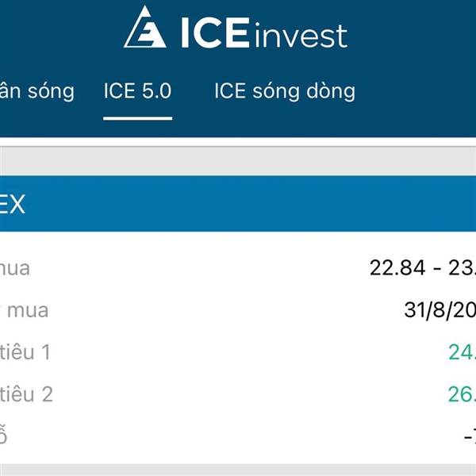Tap the gray divider bar below the tabs

[x=238, y=161]
